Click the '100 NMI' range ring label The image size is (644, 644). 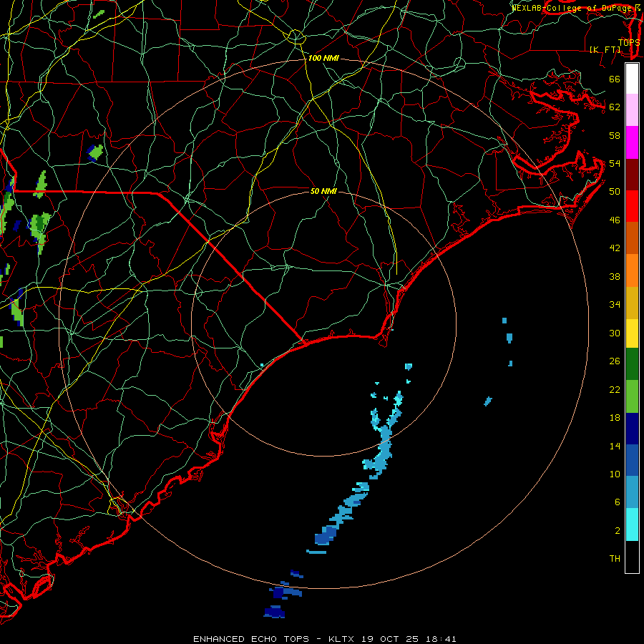coord(323,58)
